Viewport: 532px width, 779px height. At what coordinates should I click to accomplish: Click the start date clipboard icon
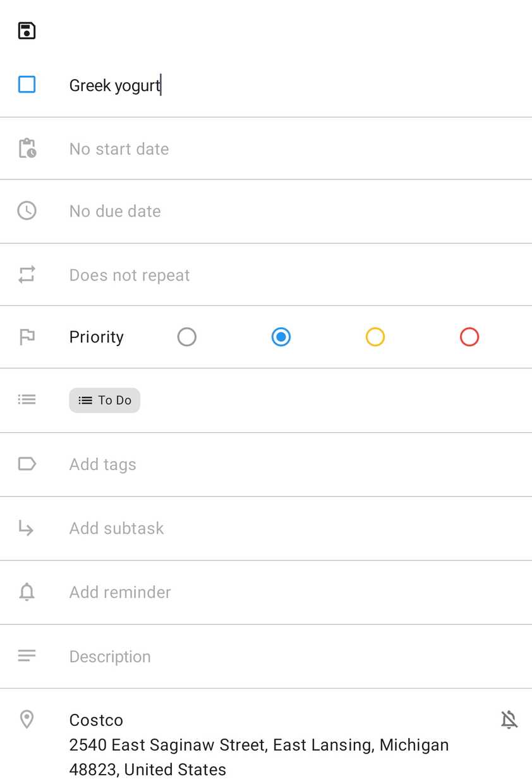27,148
